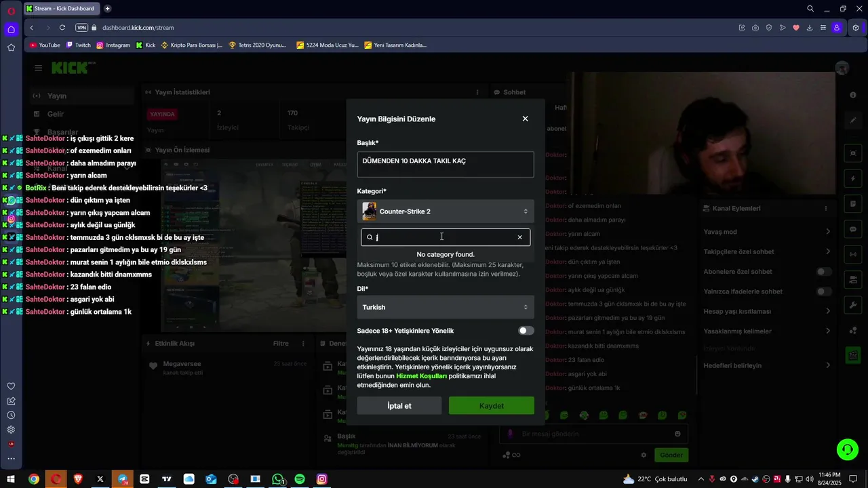Click the wrench icon in right rail
This screenshot has width=868, height=488.
(x=853, y=306)
